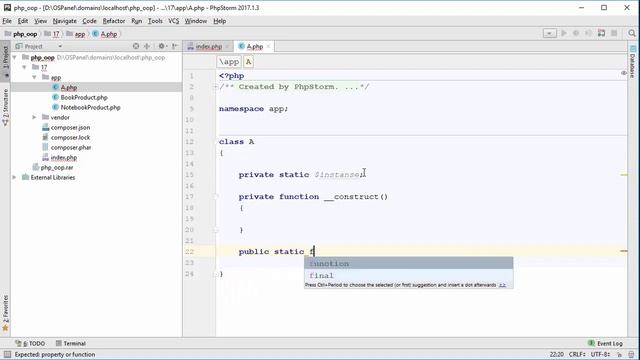Click the A.php breadcrumb in navigation bar

click(105, 34)
